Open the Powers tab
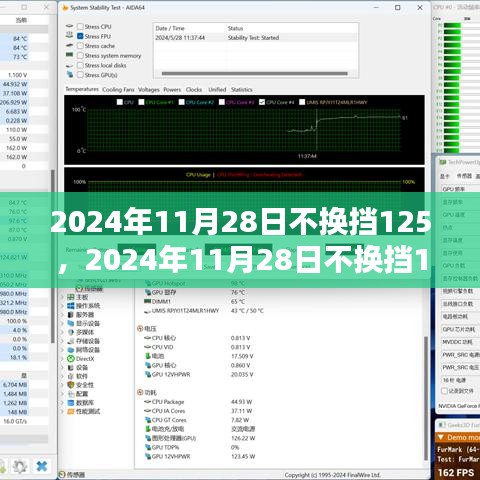480x480 pixels. [x=172, y=90]
